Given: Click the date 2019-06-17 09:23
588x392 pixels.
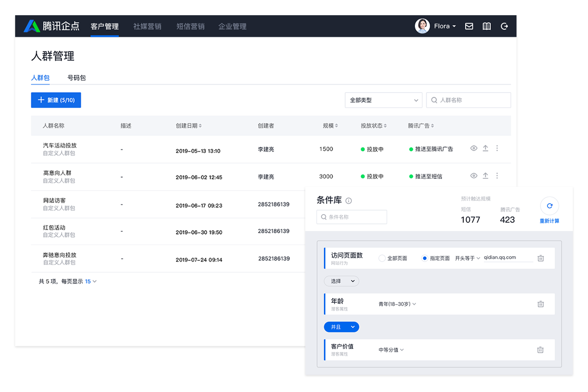Looking at the screenshot, I should pos(199,206).
